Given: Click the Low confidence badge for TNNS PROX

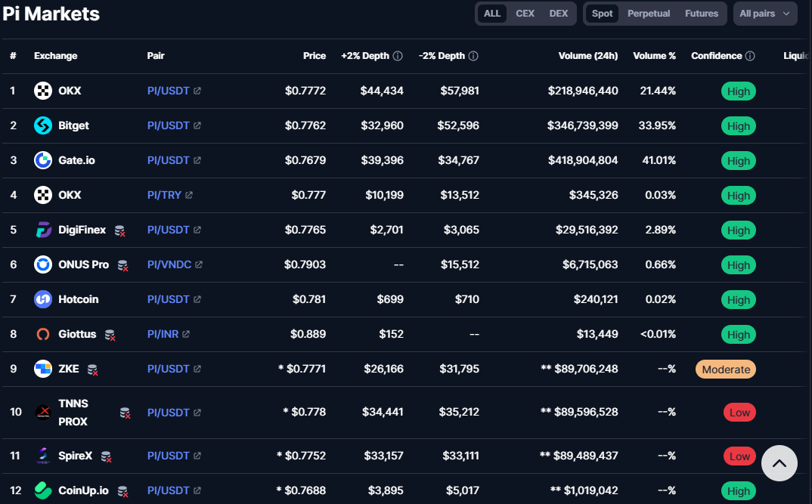Looking at the screenshot, I should tap(739, 413).
